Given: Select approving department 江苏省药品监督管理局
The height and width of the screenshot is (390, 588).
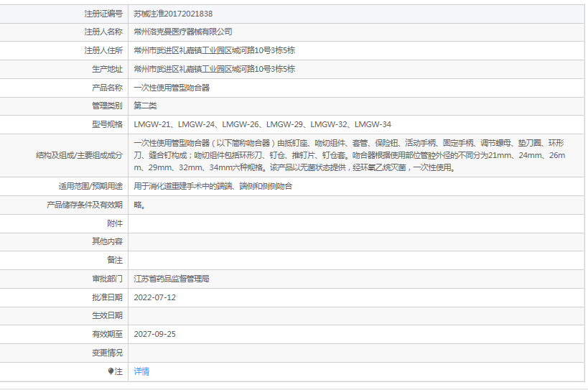Looking at the screenshot, I should pyautogui.click(x=172, y=279).
